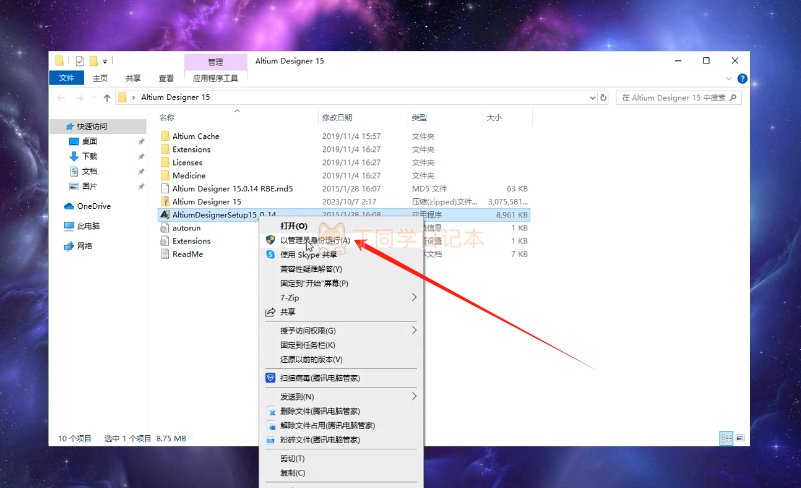Screen dimensions: 801x488
Task: Sort files by 大小 column header
Action: (x=493, y=118)
